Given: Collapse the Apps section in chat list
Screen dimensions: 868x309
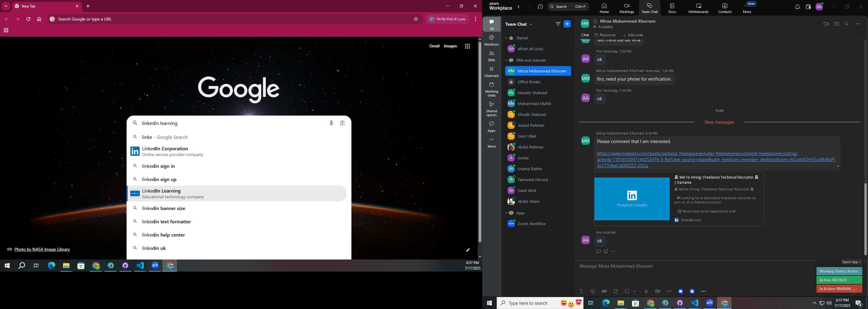Looking at the screenshot, I should 506,213.
